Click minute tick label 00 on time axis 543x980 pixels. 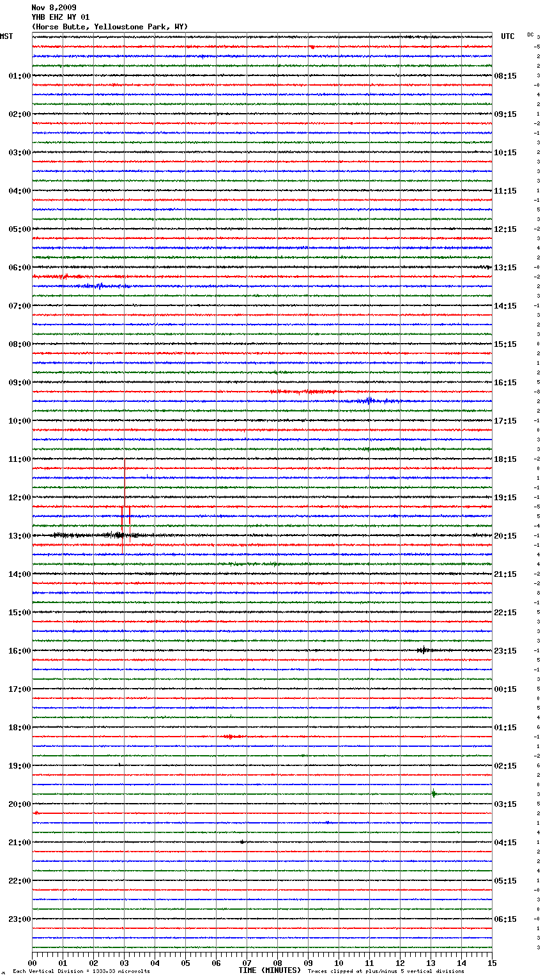tap(33, 963)
